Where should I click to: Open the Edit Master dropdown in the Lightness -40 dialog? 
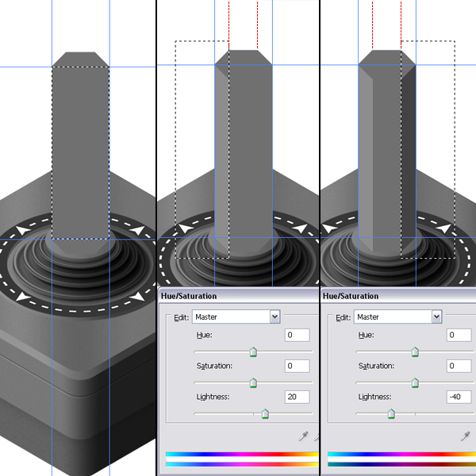436,317
